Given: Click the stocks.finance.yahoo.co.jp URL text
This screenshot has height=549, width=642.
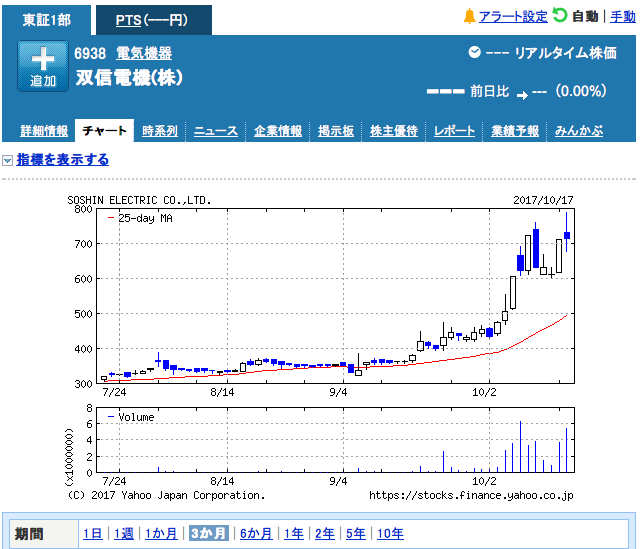Looking at the screenshot, I should (x=471, y=495).
